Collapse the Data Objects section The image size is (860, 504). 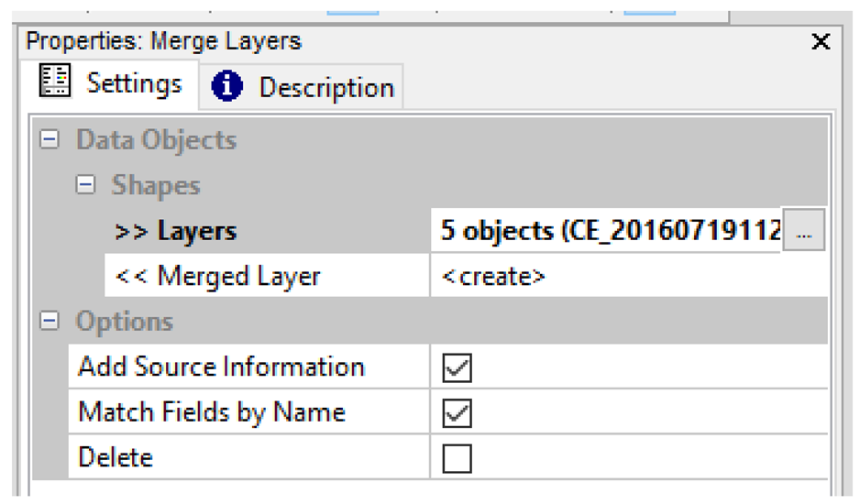point(50,140)
